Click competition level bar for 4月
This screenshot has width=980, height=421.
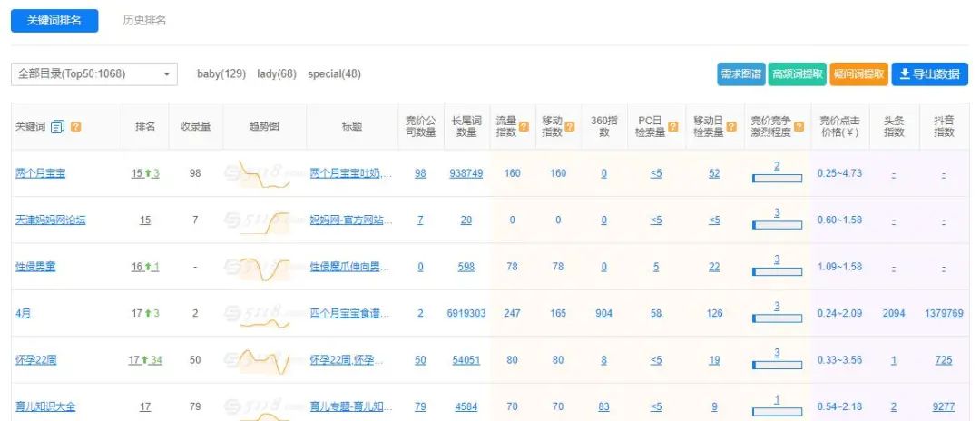[x=777, y=318]
